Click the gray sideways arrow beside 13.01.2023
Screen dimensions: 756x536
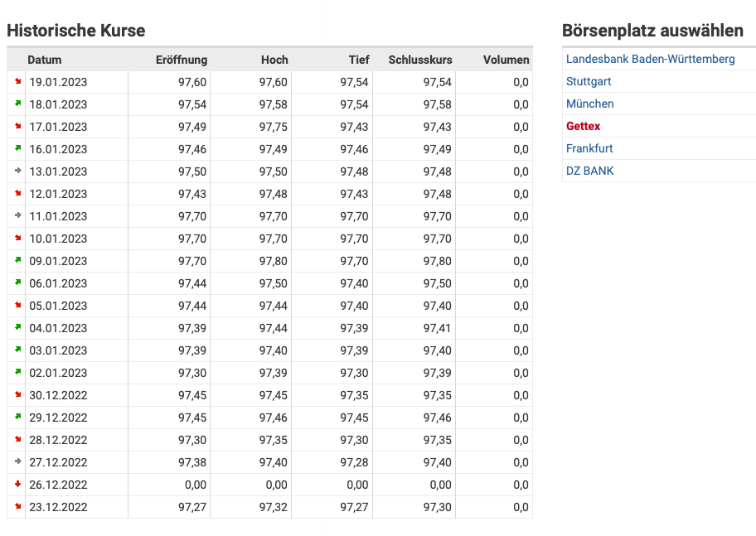17,171
